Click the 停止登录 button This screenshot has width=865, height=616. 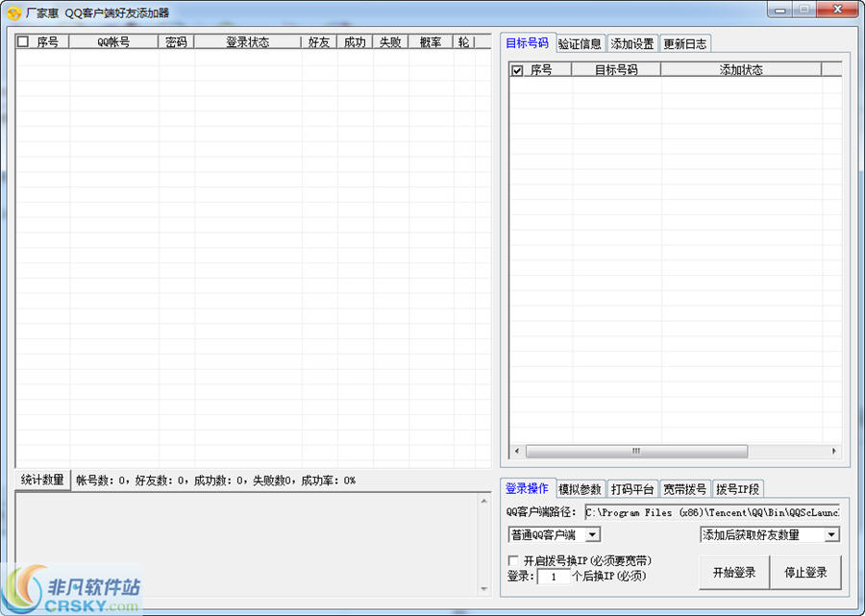pos(805,573)
